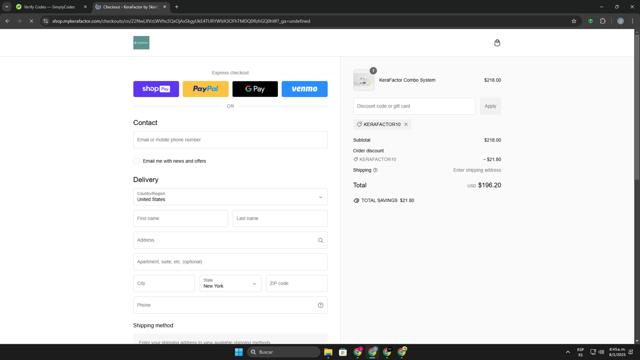The height and width of the screenshot is (360, 640).
Task: Show hidden system tray icons
Action: click(568, 352)
